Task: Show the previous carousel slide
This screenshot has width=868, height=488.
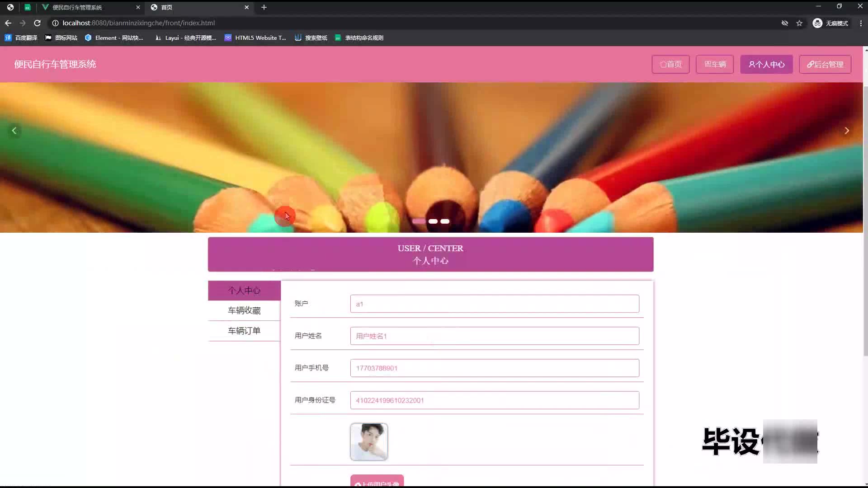Action: click(14, 131)
